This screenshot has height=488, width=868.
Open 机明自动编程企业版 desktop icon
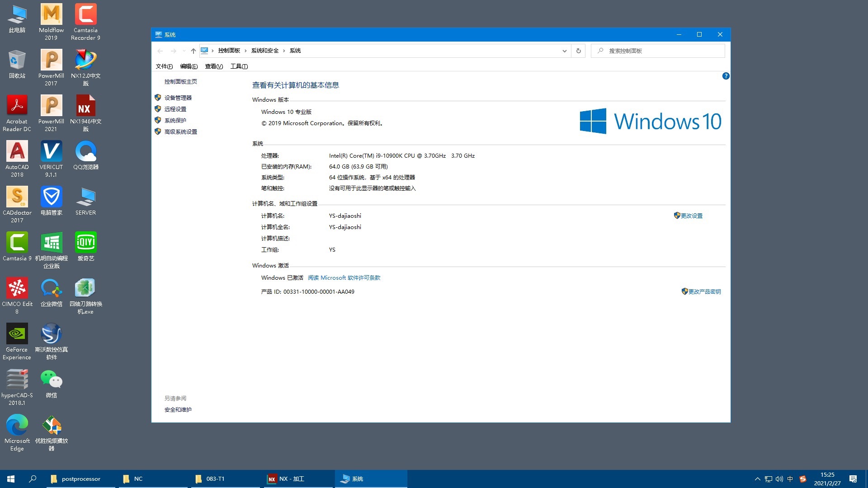(51, 250)
